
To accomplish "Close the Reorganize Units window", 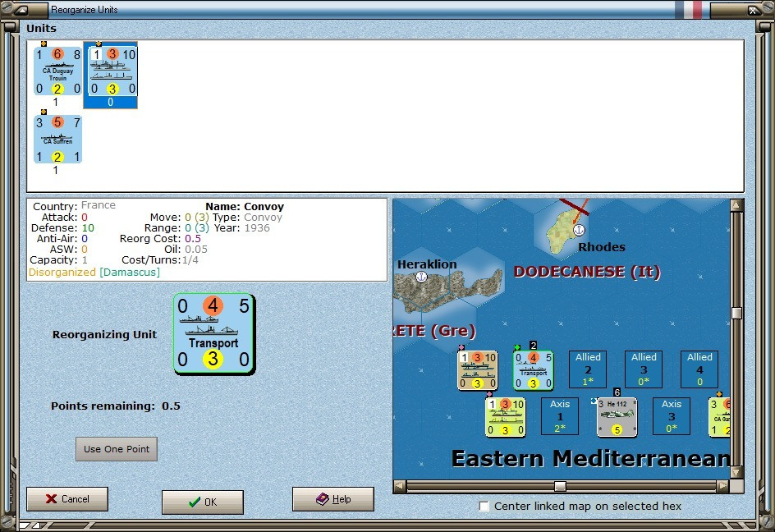I will click(x=752, y=10).
